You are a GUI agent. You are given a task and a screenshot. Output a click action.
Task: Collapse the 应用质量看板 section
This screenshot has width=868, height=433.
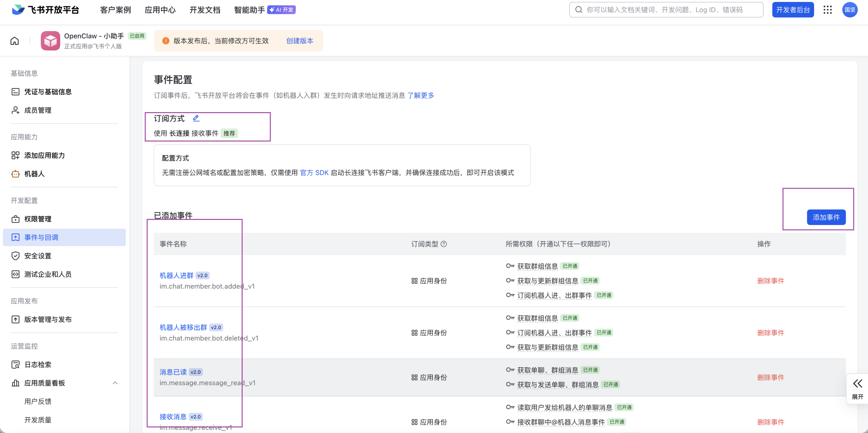click(115, 383)
